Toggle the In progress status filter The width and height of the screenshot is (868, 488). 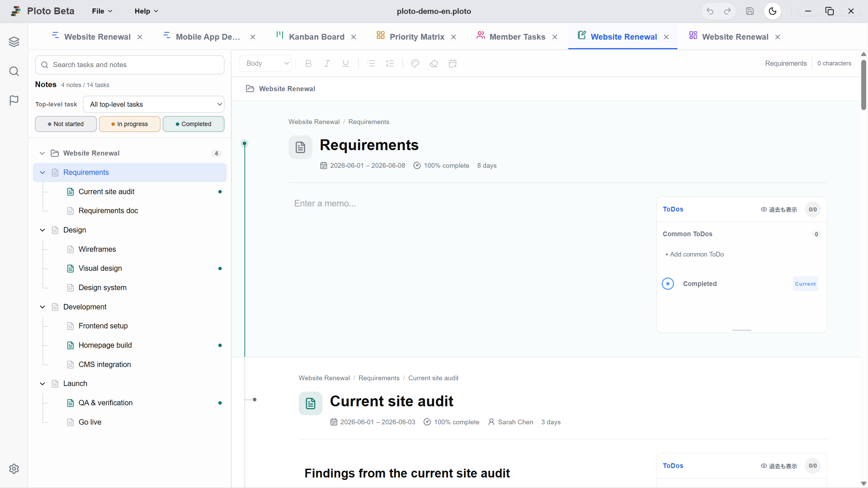coord(130,124)
